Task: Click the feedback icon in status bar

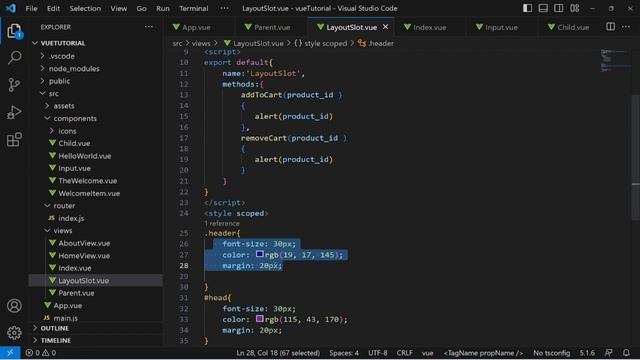Action: click(x=609, y=353)
